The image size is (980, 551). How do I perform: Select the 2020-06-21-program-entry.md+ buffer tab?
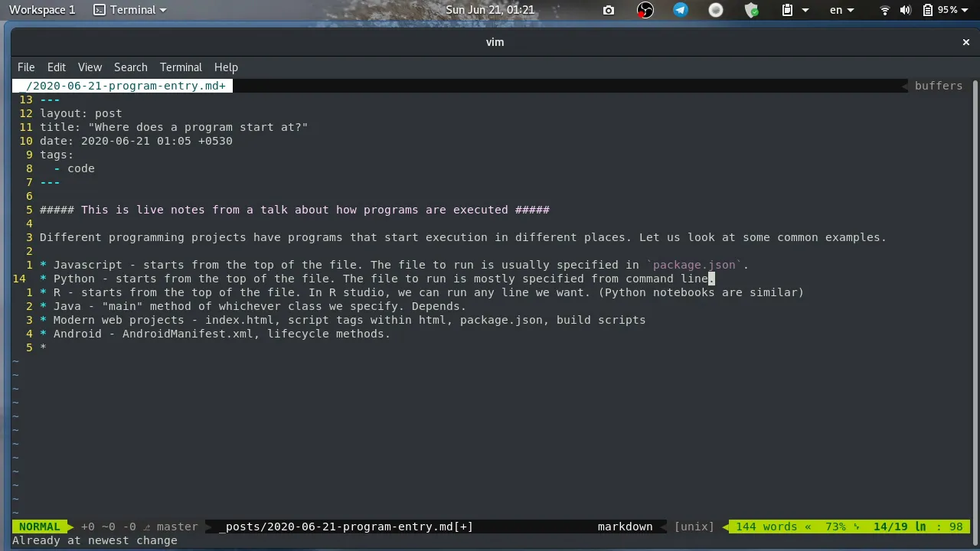pyautogui.click(x=122, y=86)
